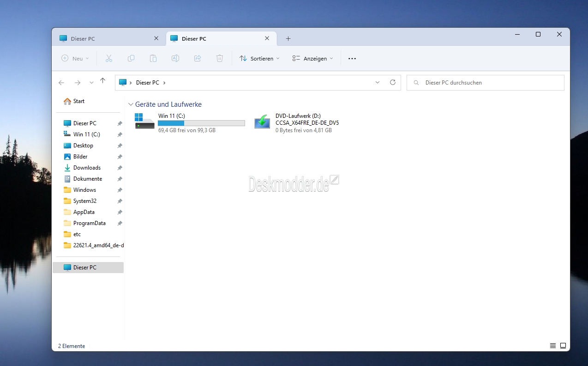Select highlighted Dieser PC at sidebar bottom
The image size is (588, 366).
click(x=88, y=268)
